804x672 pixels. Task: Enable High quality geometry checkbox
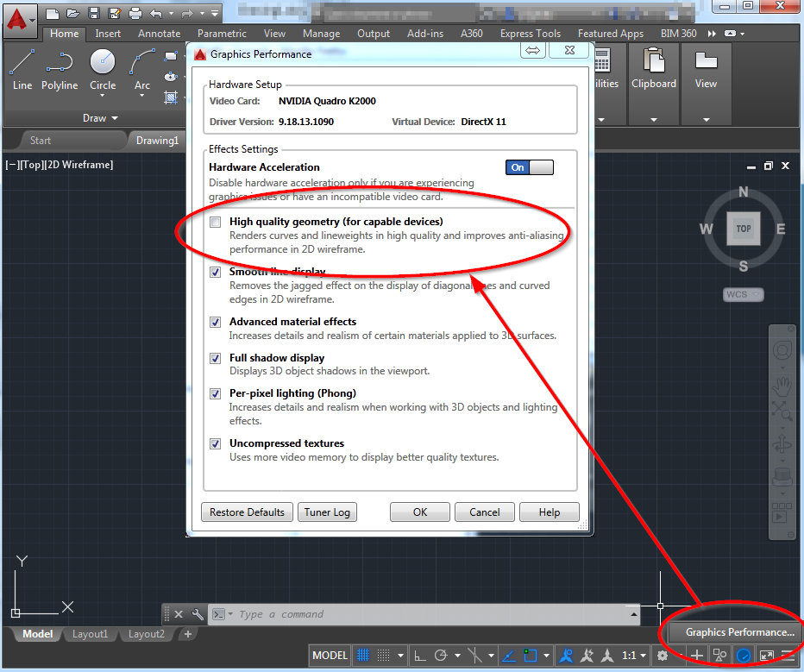coord(214,222)
